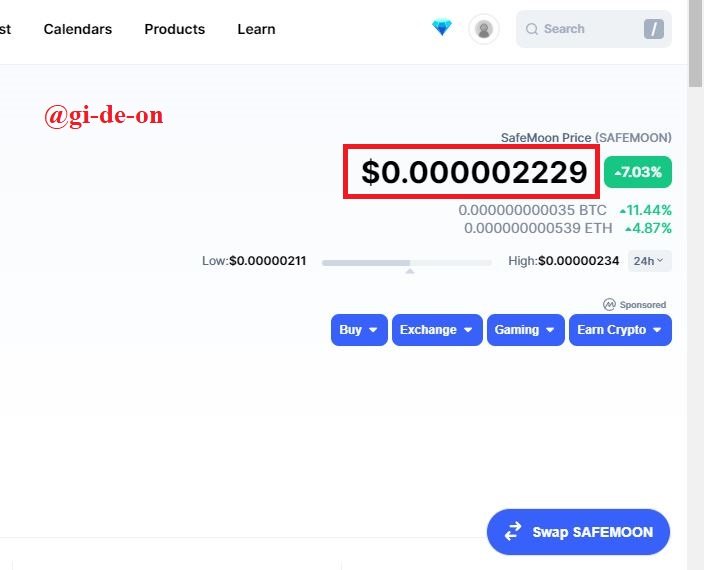Click the Sponsored label
Viewport: 704px width, 570px height.
(642, 305)
